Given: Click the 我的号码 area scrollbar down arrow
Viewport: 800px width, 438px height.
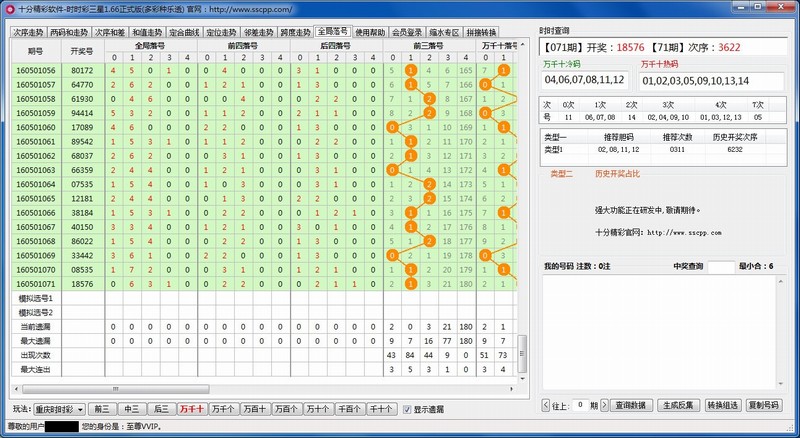Looking at the screenshot, I should (x=781, y=384).
